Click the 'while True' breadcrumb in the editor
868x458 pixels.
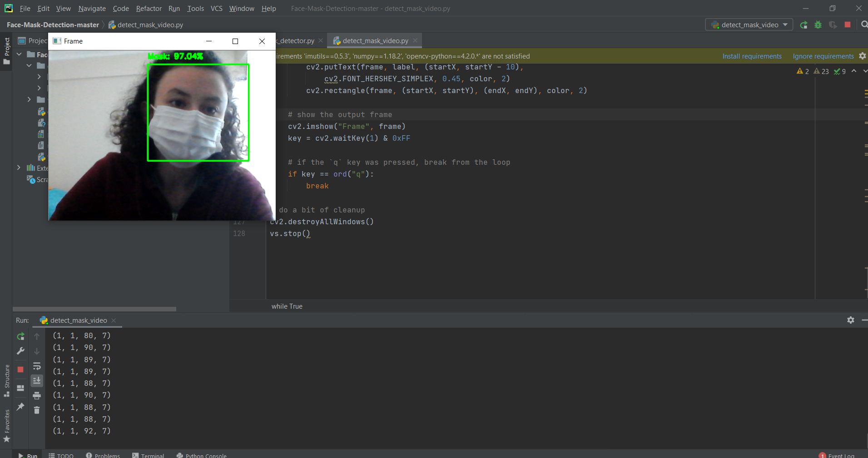(x=287, y=306)
